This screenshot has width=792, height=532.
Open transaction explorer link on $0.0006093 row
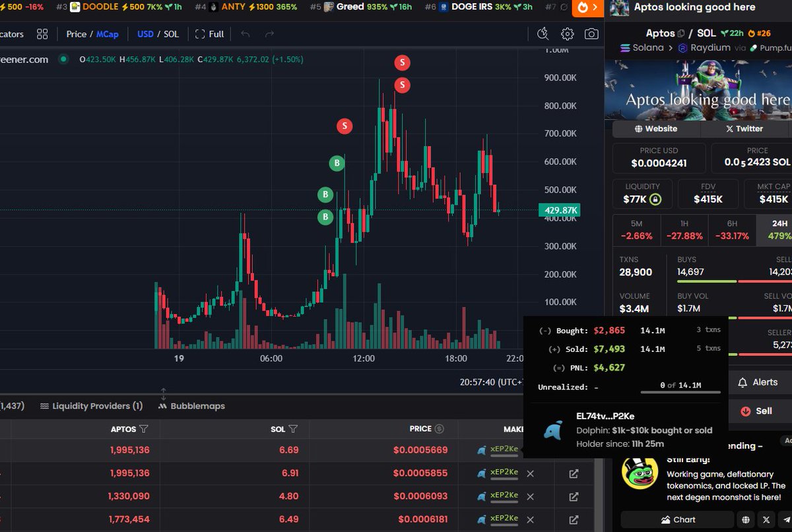tap(574, 496)
